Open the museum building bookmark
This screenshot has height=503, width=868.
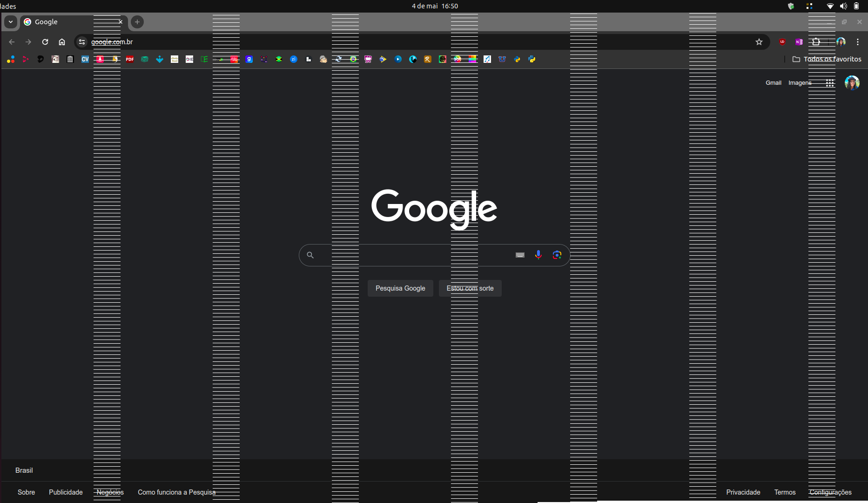coord(70,59)
